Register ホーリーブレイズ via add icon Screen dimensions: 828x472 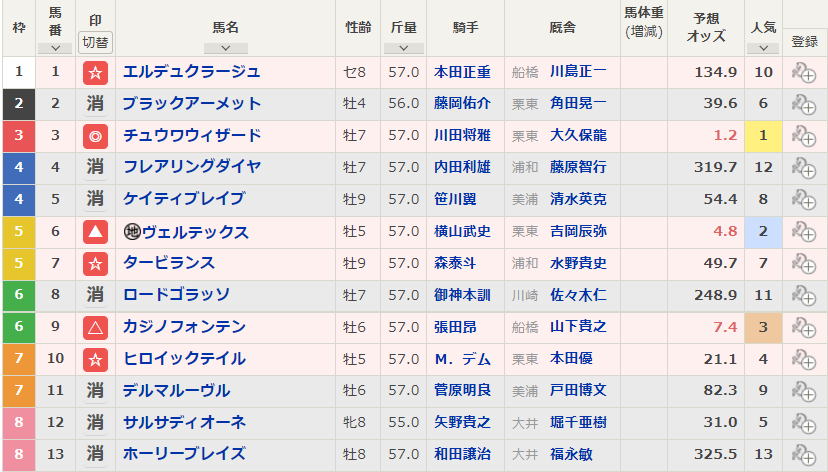tap(804, 455)
